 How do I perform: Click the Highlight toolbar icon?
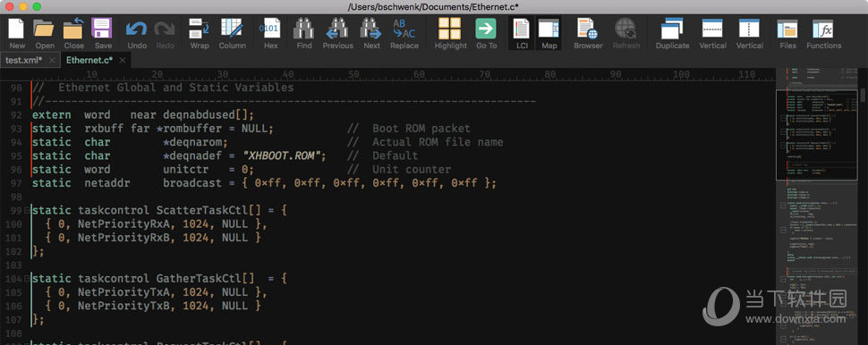coord(450,33)
